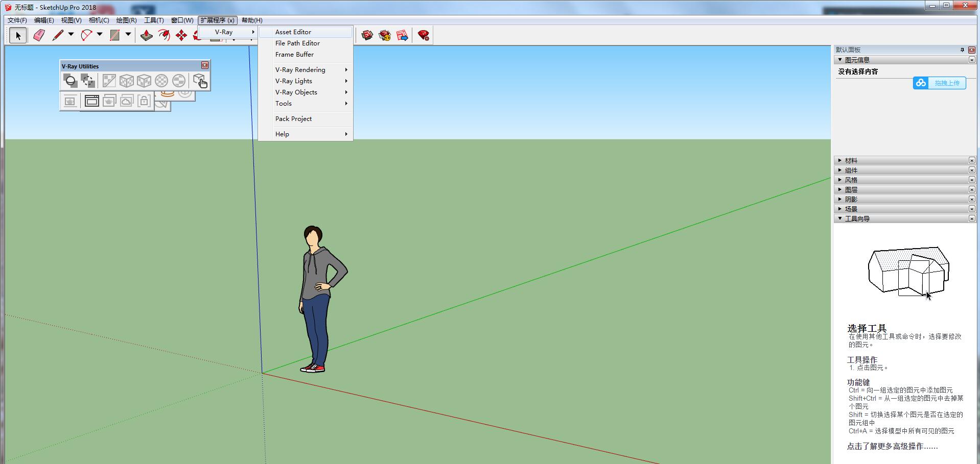Click the 3D Warehouse toolbar icon
The width and height of the screenshot is (980, 464).
(x=367, y=35)
